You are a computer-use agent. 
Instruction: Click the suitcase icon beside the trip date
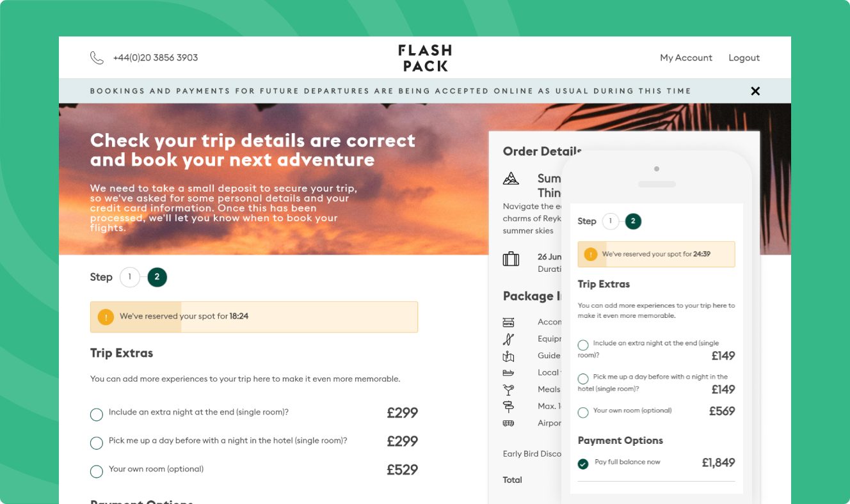(511, 259)
